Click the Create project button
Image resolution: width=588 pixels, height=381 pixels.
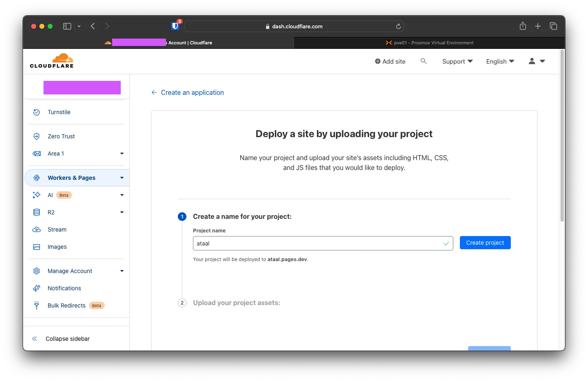tap(485, 243)
